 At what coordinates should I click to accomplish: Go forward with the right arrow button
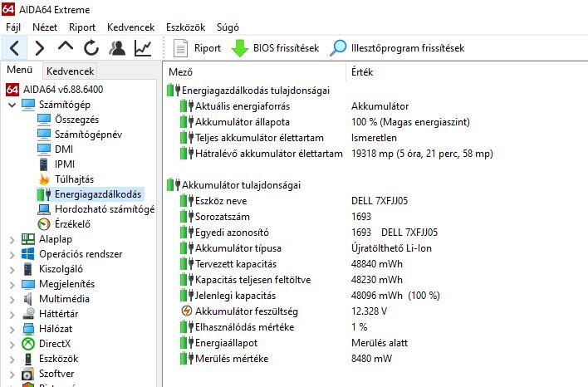(x=40, y=48)
